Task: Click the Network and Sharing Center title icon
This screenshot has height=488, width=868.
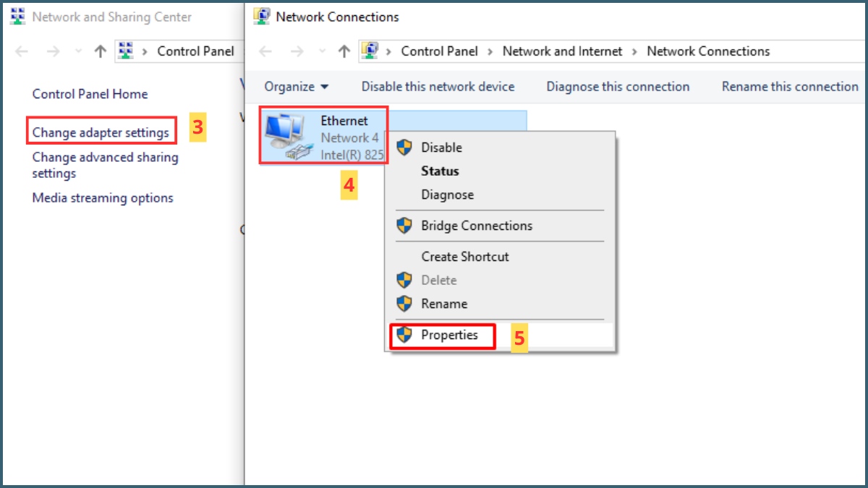Action: [x=17, y=14]
